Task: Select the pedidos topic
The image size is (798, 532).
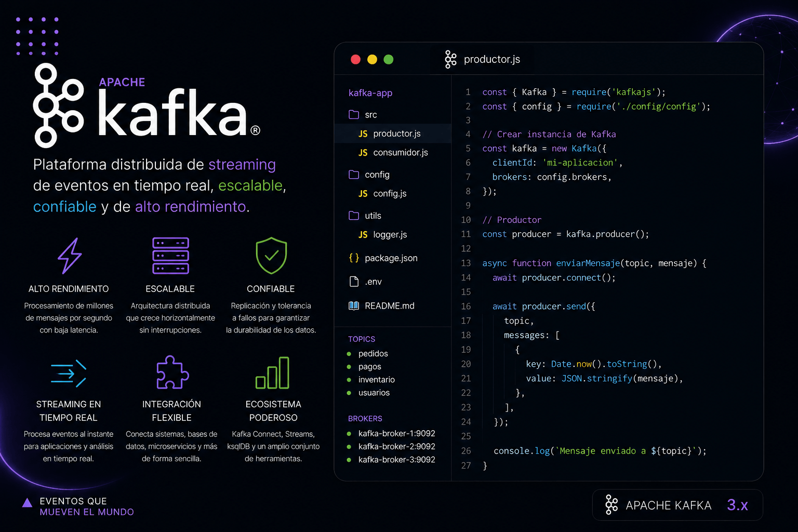Action: (373, 354)
